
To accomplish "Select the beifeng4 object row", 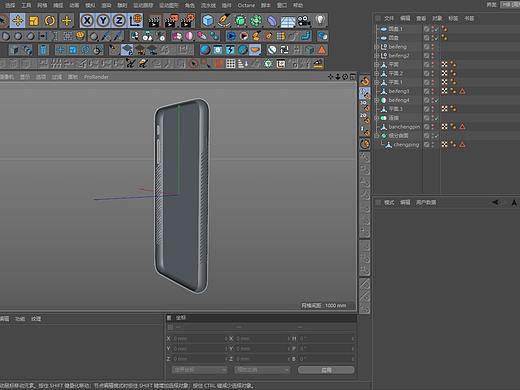I will [399, 100].
